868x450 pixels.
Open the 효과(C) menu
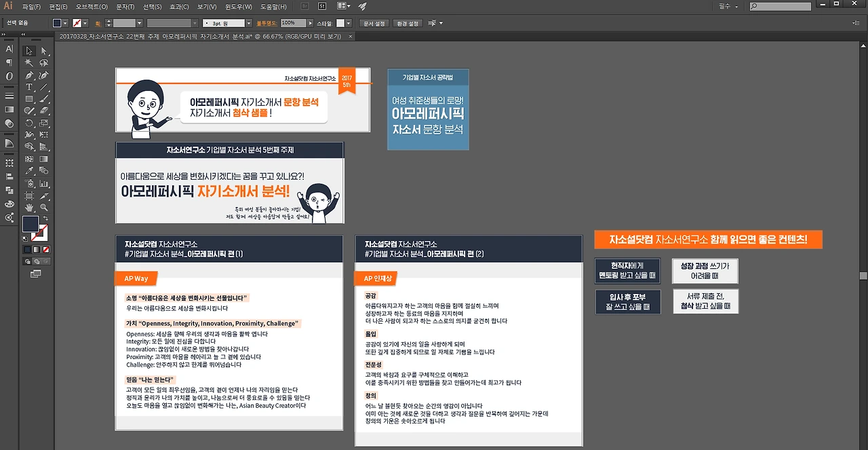coord(180,6)
